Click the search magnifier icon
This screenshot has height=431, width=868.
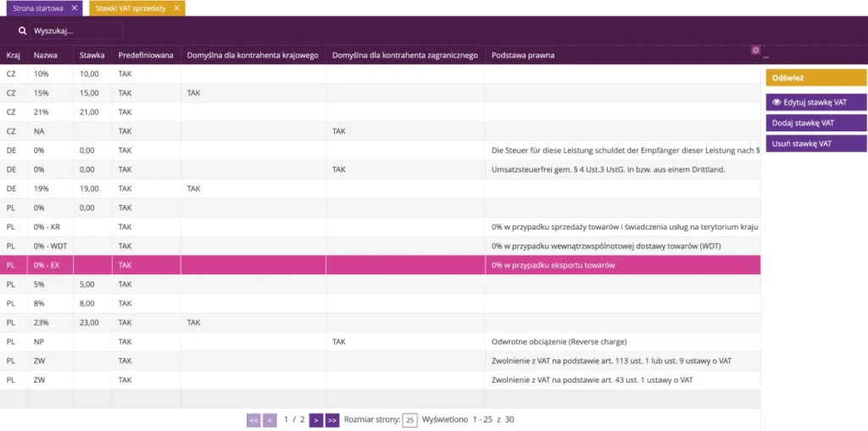pos(23,31)
